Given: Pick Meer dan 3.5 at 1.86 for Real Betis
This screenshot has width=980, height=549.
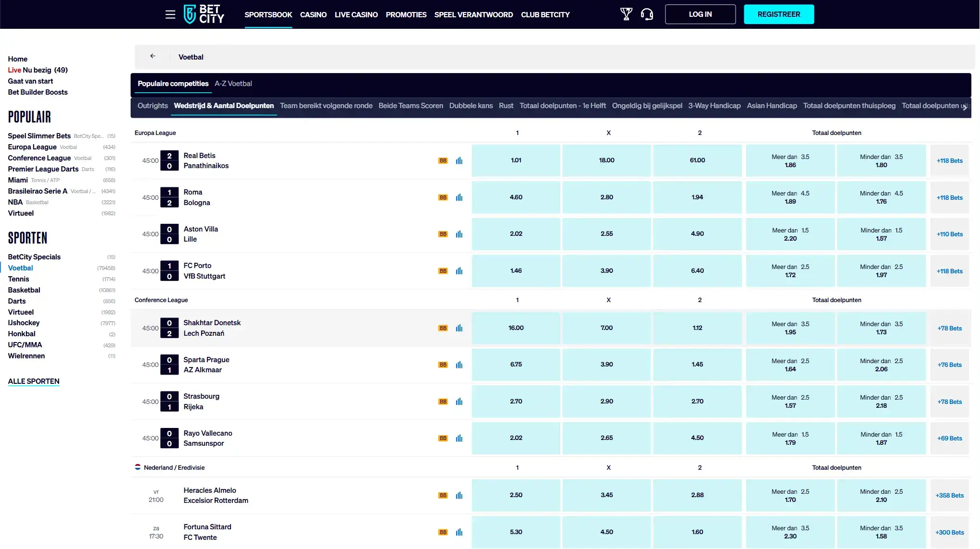Looking at the screenshot, I should [x=790, y=161].
